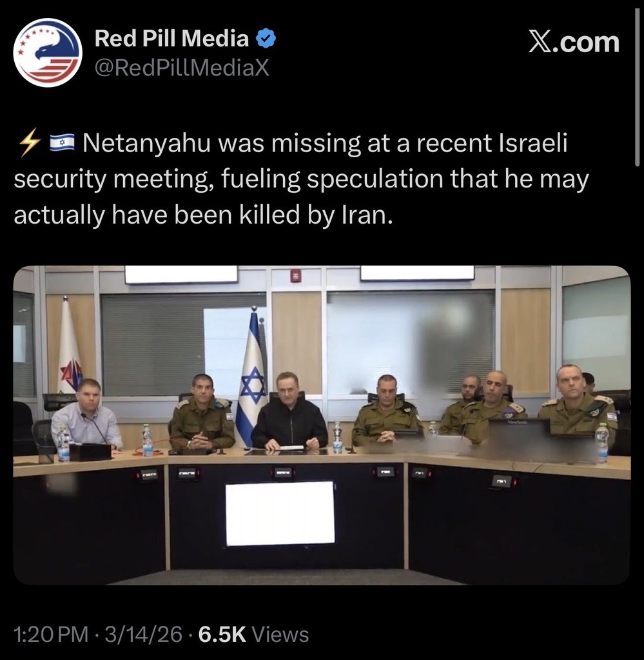Image resolution: width=644 pixels, height=660 pixels.
Task: Click the vertical scrollbar at right edge
Action: (x=638, y=88)
